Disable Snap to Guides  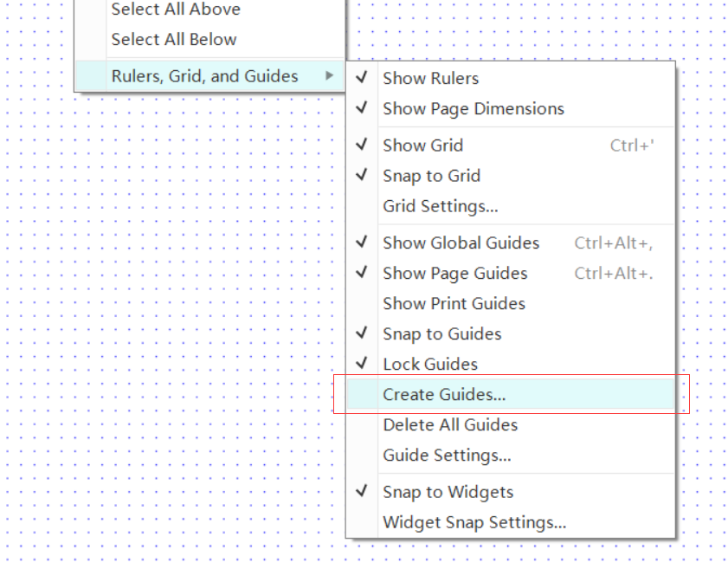(441, 334)
